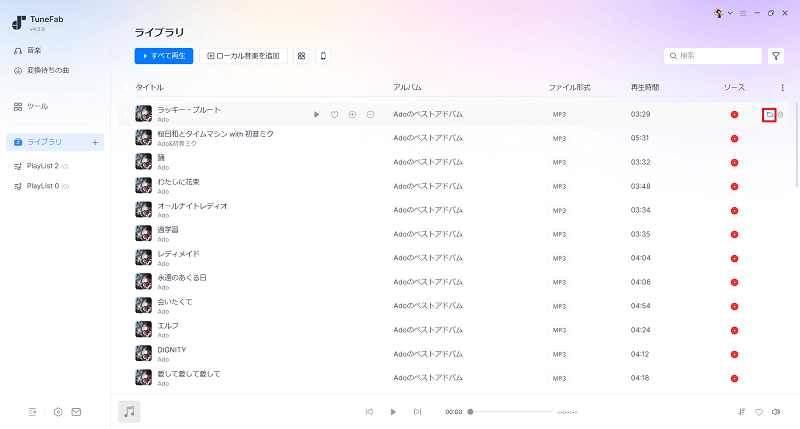Favorite ラッキー・ブルート with heart icon

pos(334,115)
